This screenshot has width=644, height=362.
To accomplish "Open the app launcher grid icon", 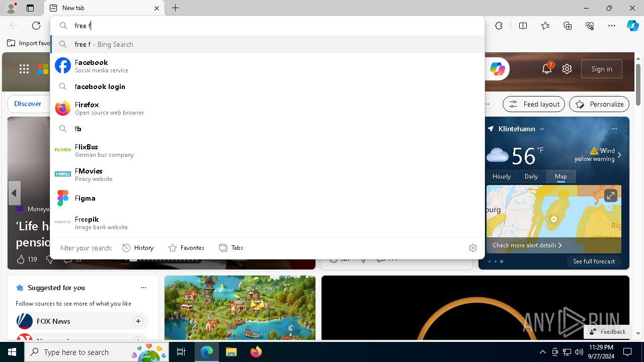I will 24,69.
